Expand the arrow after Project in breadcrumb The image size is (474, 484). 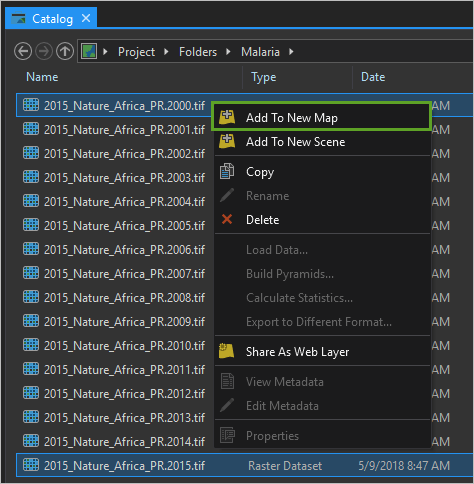(166, 52)
